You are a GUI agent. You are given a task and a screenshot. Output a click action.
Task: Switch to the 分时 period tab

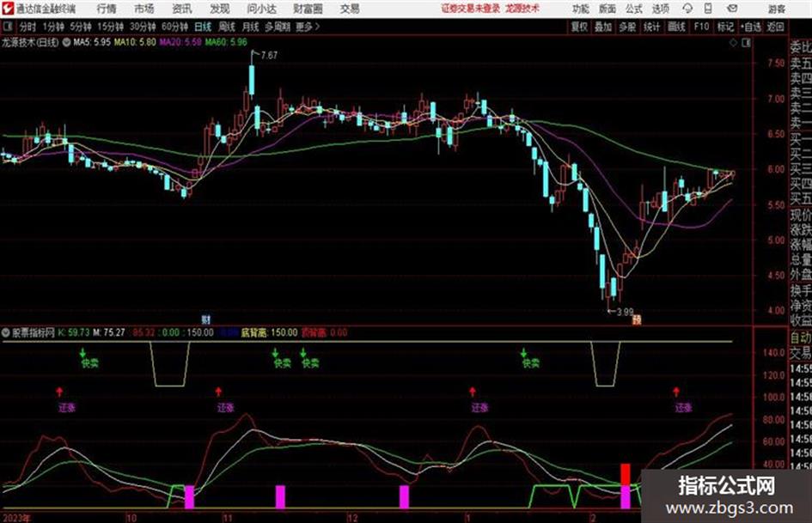(28, 27)
